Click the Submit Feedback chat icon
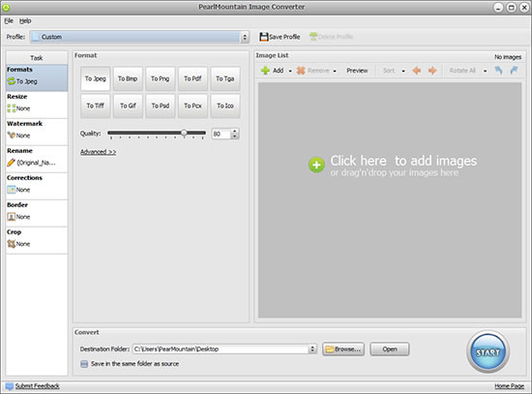 click(10, 386)
